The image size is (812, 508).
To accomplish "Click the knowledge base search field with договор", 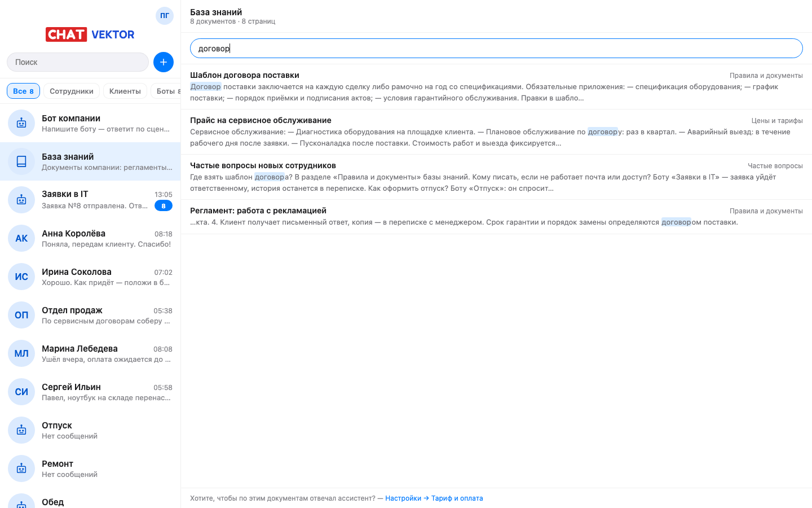I will (496, 49).
